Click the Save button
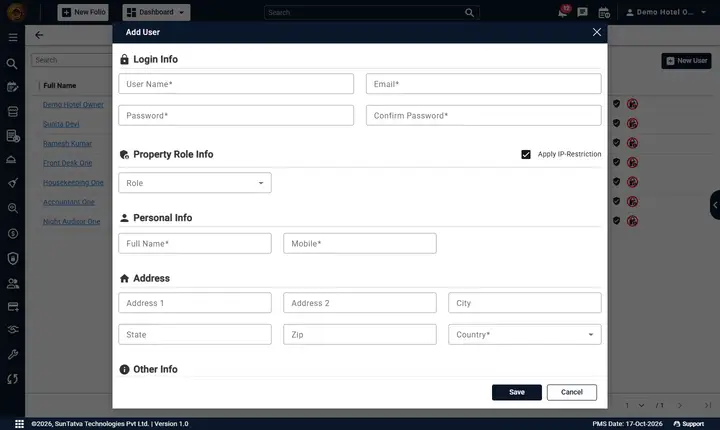 517,392
